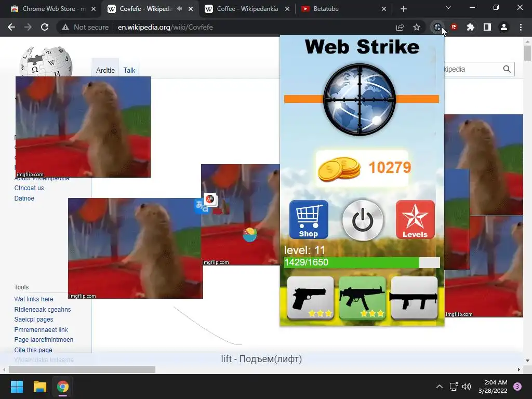The height and width of the screenshot is (399, 532).
Task: Click the vertical scrollbar thumb
Action: [528, 53]
